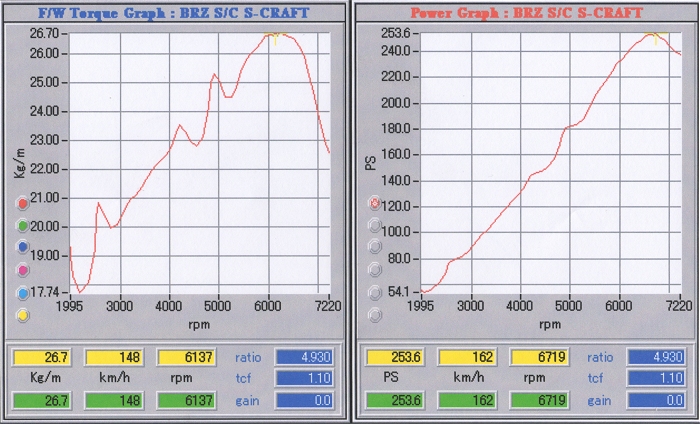Click the tcf 1.10 field in Power panel
The width and height of the screenshot is (700, 424).
[656, 378]
